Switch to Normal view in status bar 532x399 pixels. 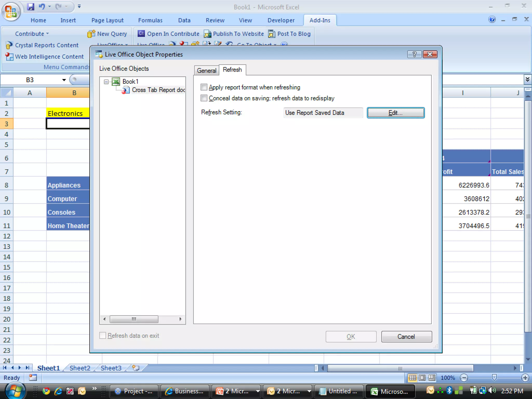coord(413,378)
